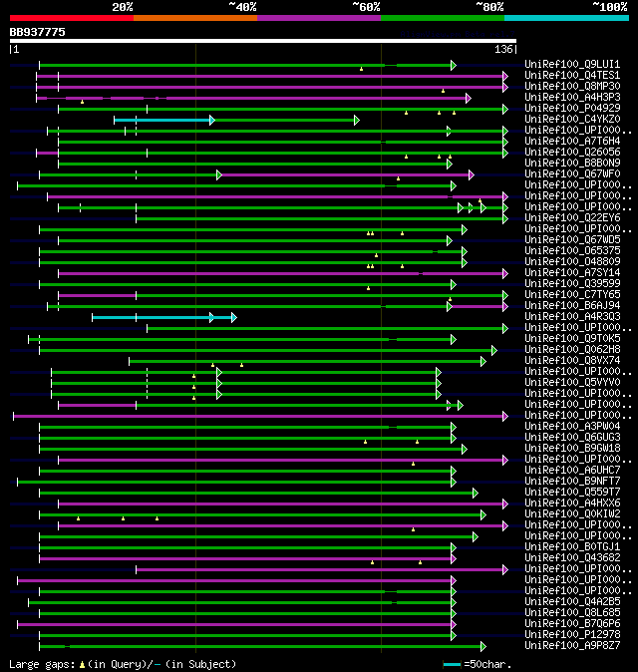This screenshot has height=672, width=638.
Task: Select hit label UniRef100_Q6GUG3
Action: click(572, 437)
